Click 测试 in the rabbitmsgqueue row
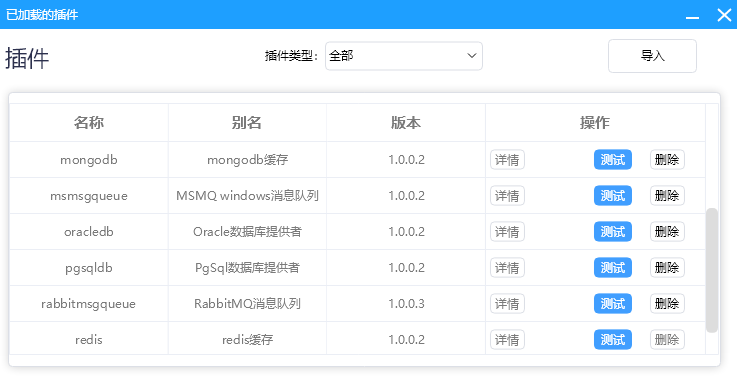 point(613,304)
